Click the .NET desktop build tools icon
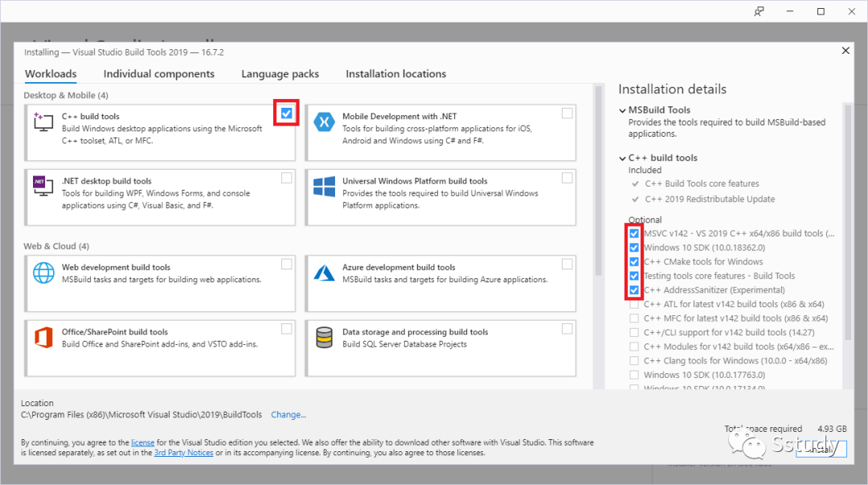Viewport: 868px width, 485px height. [43, 186]
